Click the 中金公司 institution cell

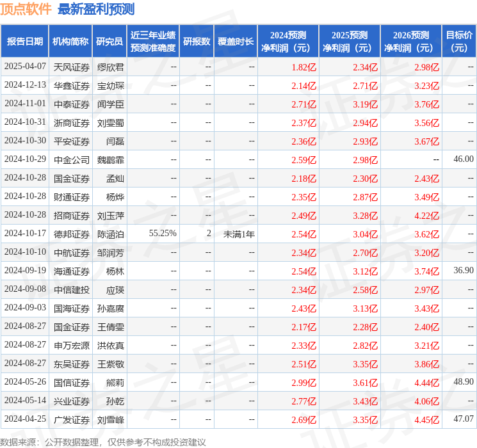coord(72,159)
